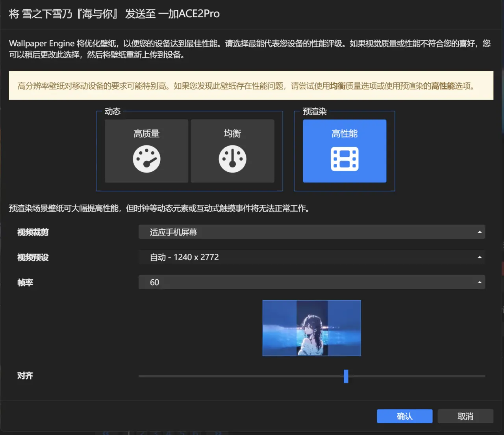The image size is (504, 435).
Task: Open the 视频预设 dropdown showing 自动 - 1240 x 2772
Action: click(x=312, y=257)
